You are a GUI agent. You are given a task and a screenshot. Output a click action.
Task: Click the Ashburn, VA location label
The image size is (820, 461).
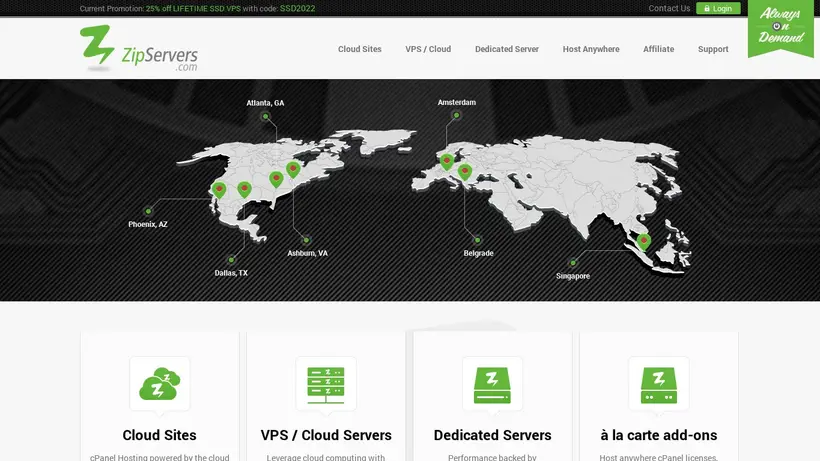click(x=308, y=253)
